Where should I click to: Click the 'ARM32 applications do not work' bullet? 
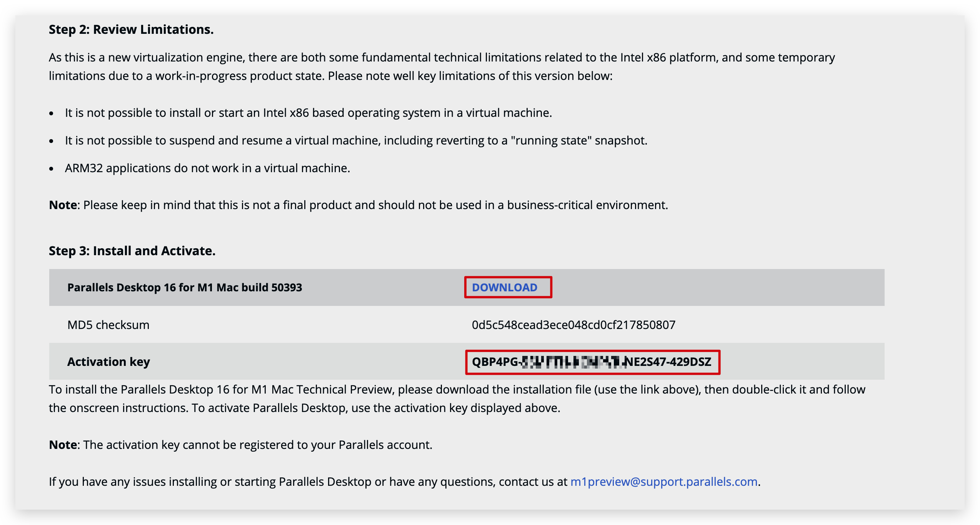pos(207,168)
